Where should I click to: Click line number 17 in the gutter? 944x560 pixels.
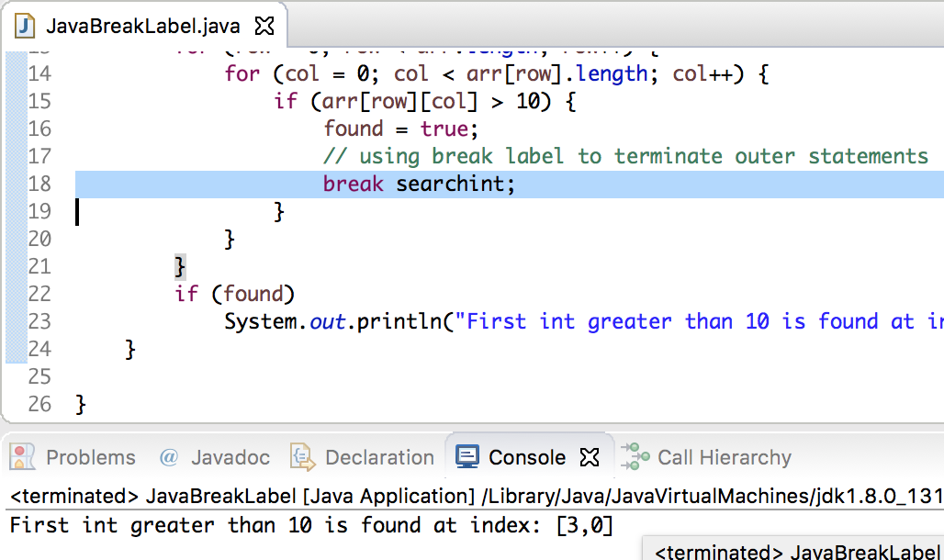point(39,157)
